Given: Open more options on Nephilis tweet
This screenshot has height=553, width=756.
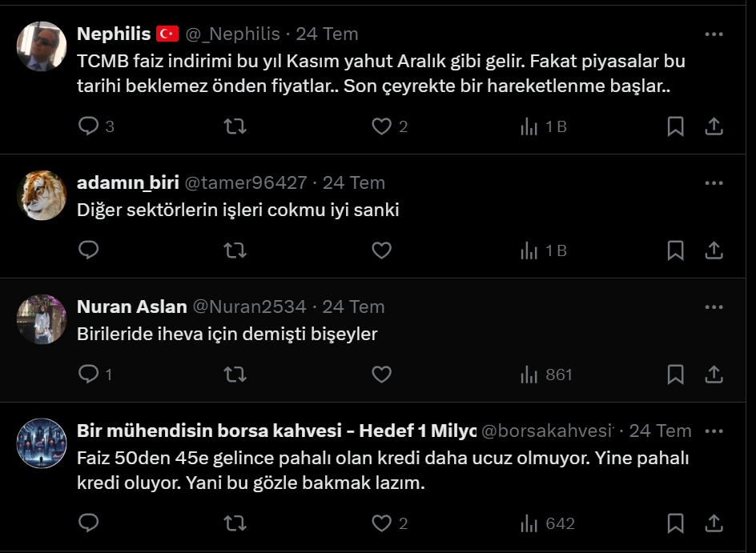Looking at the screenshot, I should click(x=714, y=34).
